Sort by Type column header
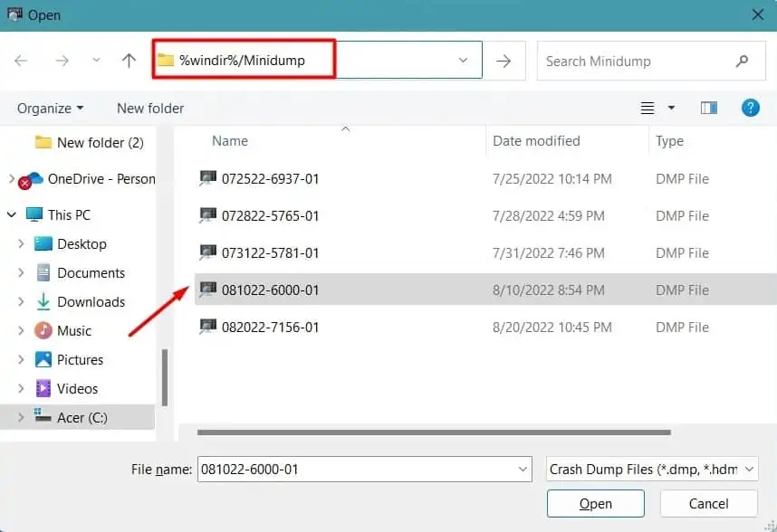The height and width of the screenshot is (532, 777). click(x=669, y=141)
